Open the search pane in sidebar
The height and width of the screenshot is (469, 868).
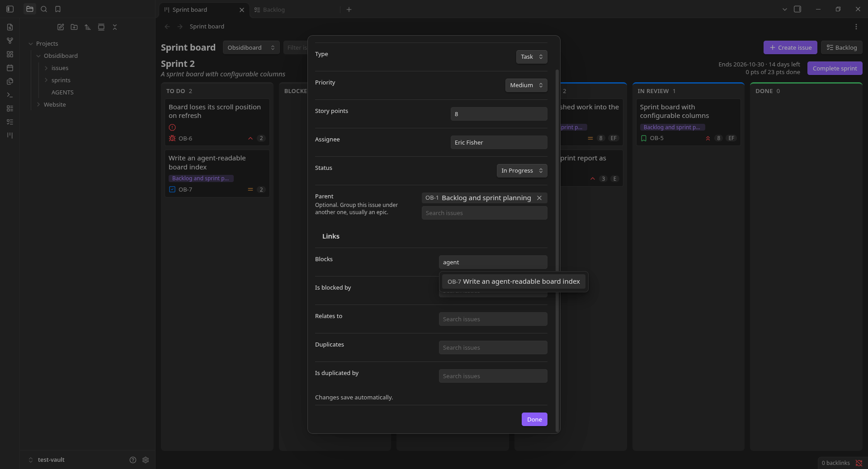pos(44,9)
